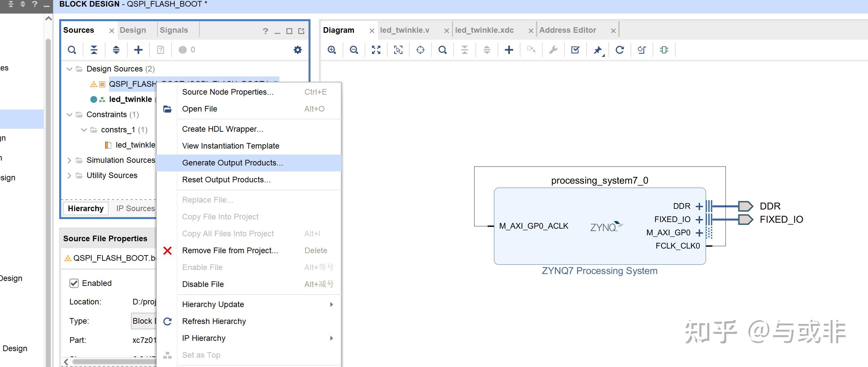Select the led_twinkle constraint file
Image resolution: width=868 pixels, height=367 pixels.
135,145
